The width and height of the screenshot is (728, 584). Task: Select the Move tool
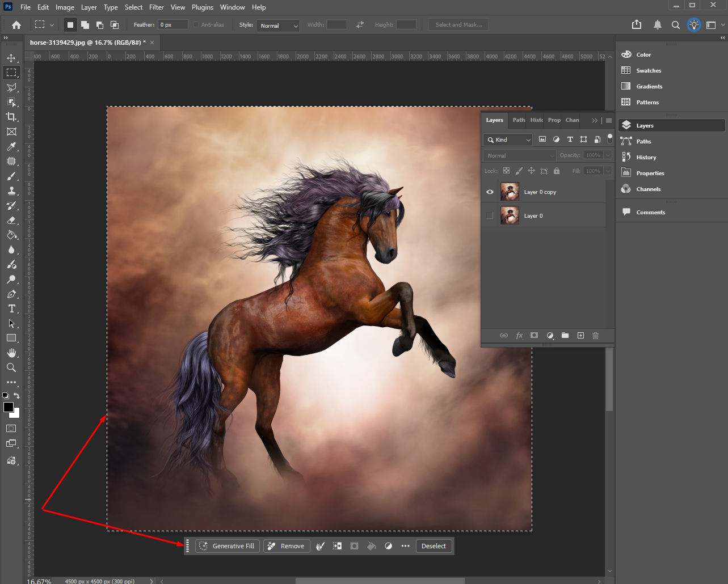point(12,57)
